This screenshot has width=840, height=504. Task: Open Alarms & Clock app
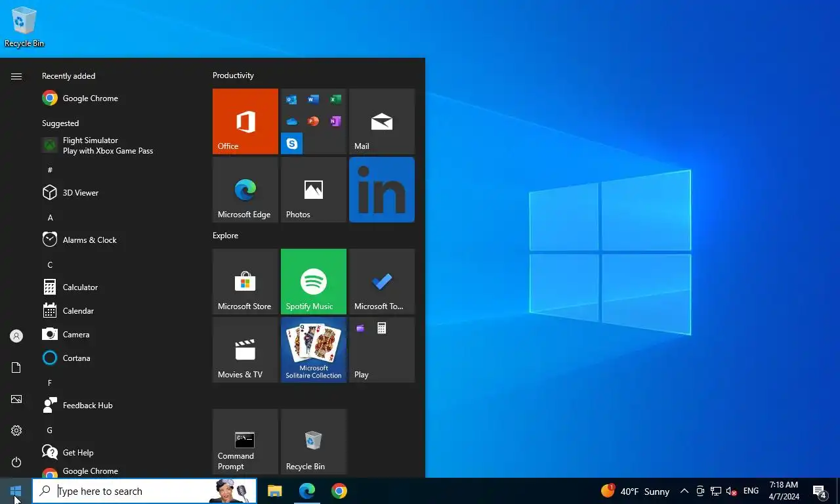pos(118,240)
